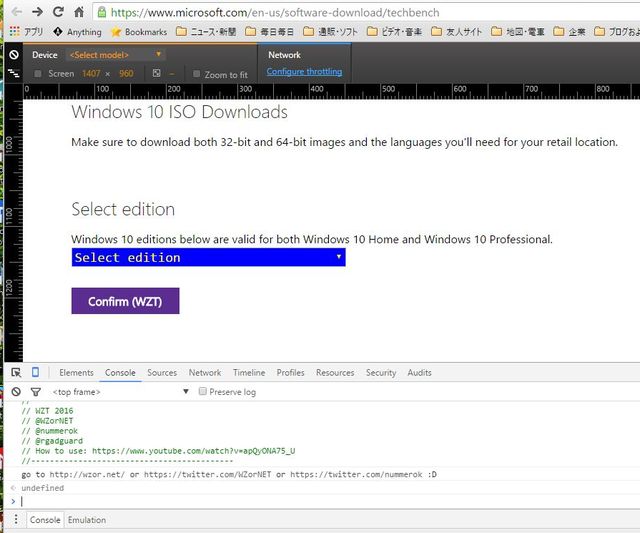Activate the inspect element picker icon
This screenshot has height=533, width=640.
[16, 372]
